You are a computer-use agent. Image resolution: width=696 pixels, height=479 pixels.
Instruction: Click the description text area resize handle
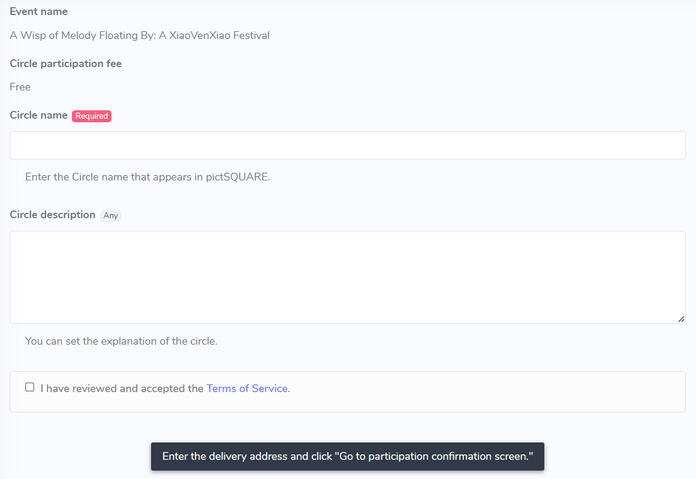tap(680, 318)
